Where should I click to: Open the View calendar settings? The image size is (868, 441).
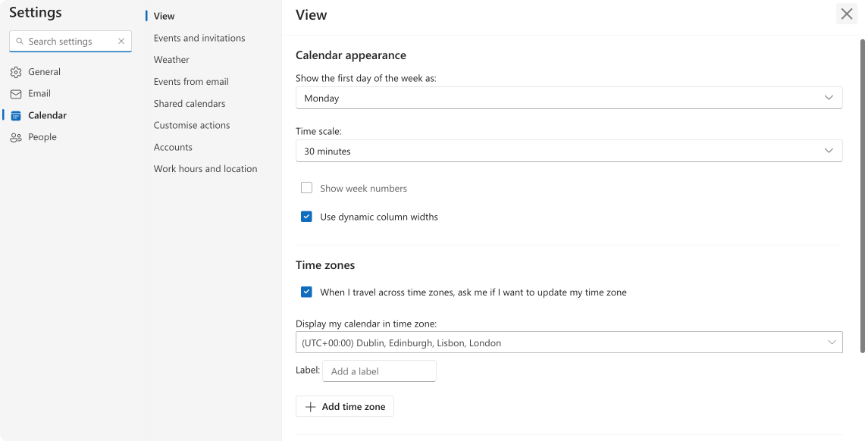164,16
